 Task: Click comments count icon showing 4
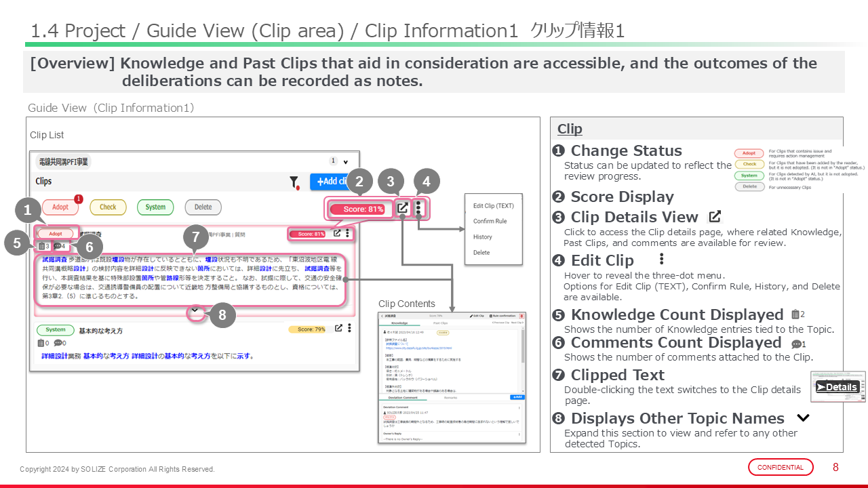pos(58,246)
